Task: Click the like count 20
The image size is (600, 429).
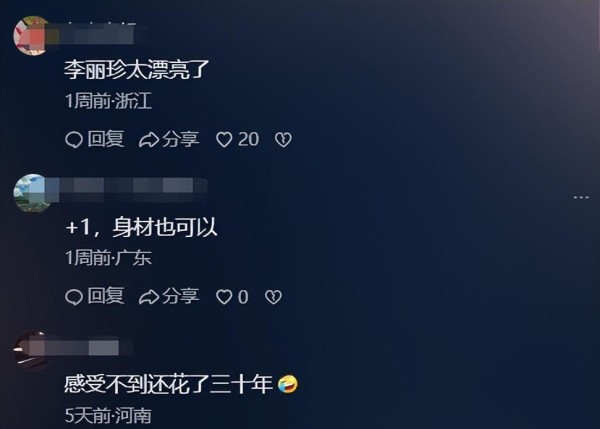Action: tap(248, 139)
